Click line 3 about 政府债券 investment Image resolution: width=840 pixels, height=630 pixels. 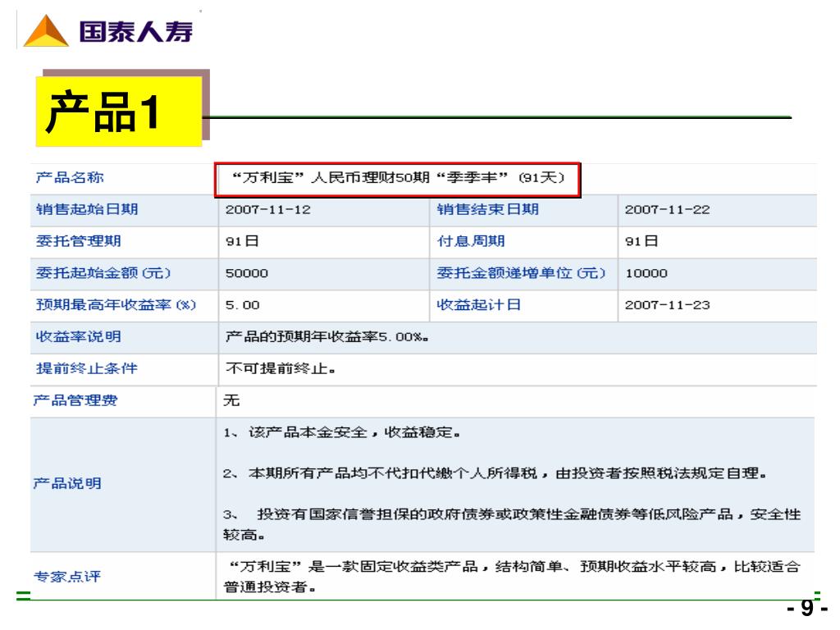coord(512,524)
